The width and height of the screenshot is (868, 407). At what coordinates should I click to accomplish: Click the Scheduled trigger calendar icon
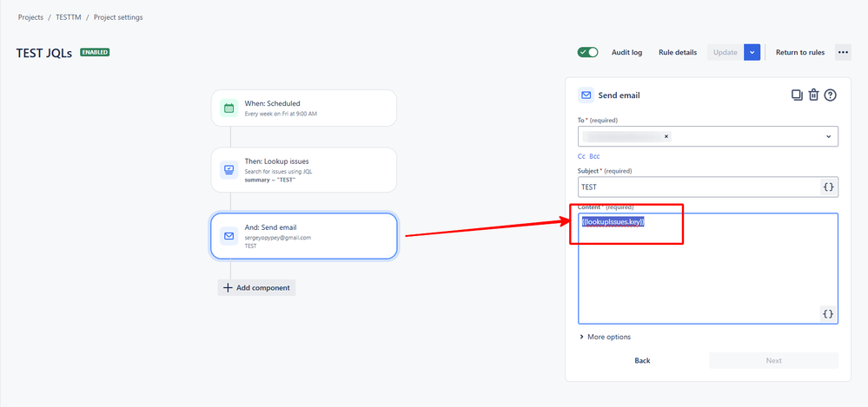[x=229, y=108]
